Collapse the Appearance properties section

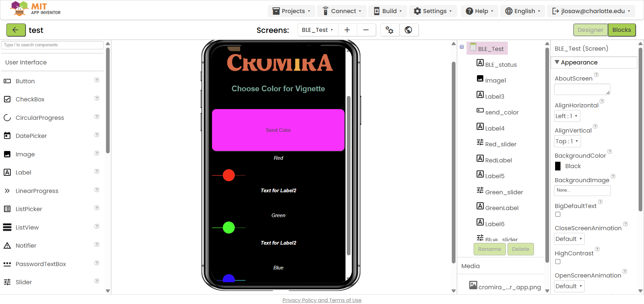tap(557, 62)
